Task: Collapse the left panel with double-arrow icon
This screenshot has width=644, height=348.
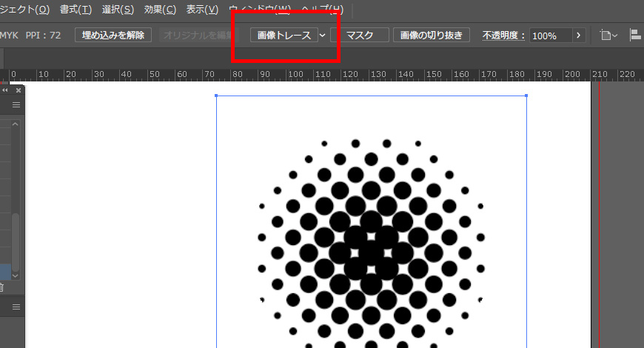Action: (x=6, y=90)
